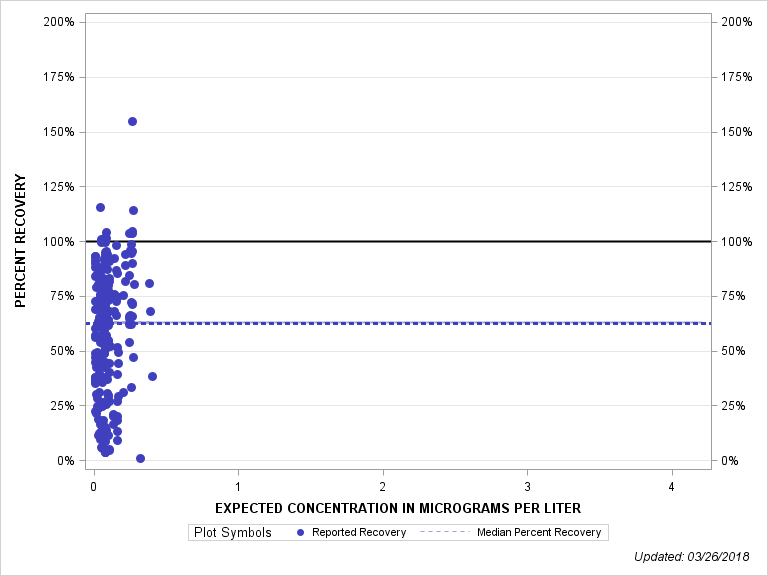Click the data point near 116% recovery

pos(100,207)
